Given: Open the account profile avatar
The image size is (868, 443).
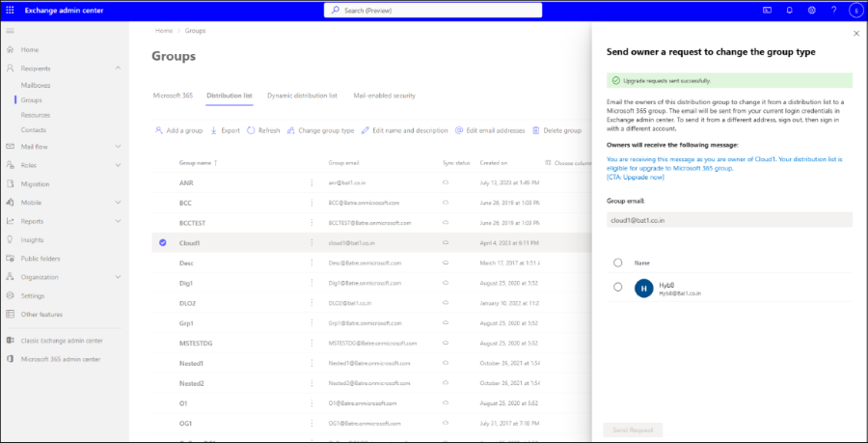Looking at the screenshot, I should point(855,10).
